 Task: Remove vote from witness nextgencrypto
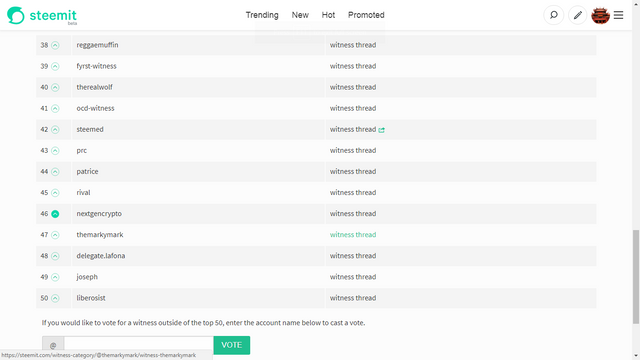coord(55,214)
